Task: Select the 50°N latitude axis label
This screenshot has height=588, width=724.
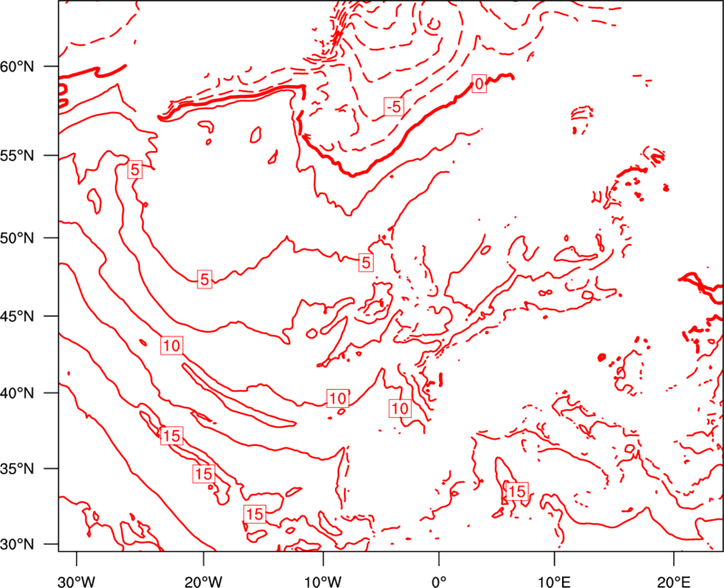Action: click(x=17, y=238)
